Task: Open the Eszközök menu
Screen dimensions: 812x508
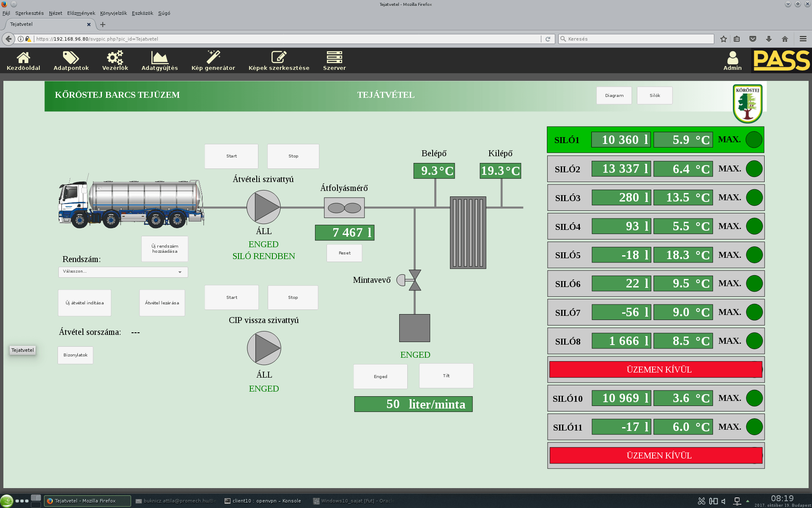Action: (x=143, y=13)
